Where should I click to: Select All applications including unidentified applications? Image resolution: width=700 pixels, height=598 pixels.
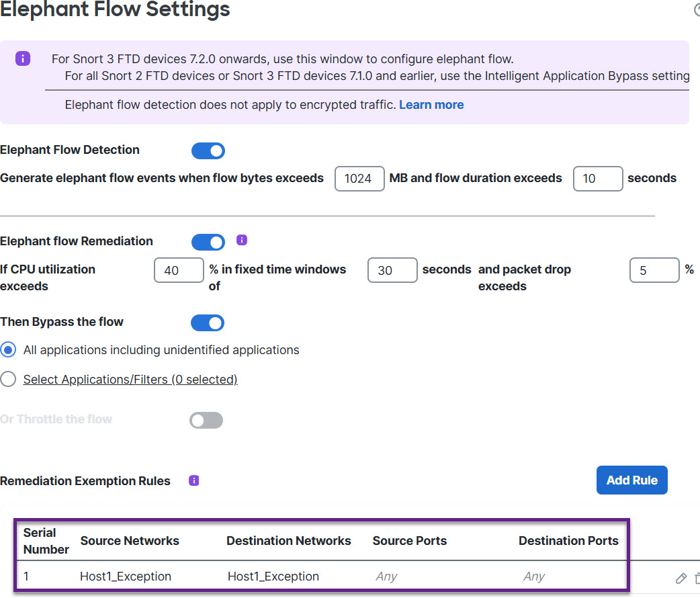pyautogui.click(x=9, y=350)
